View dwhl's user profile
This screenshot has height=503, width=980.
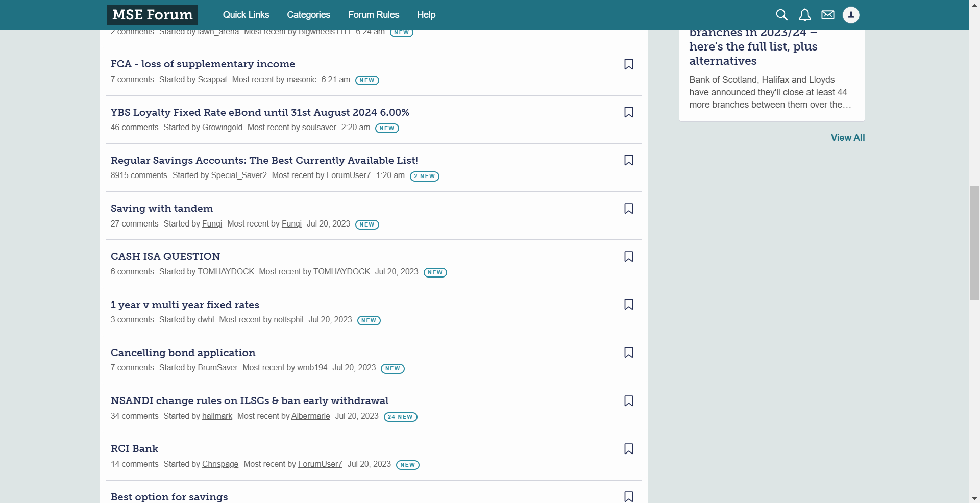click(206, 320)
